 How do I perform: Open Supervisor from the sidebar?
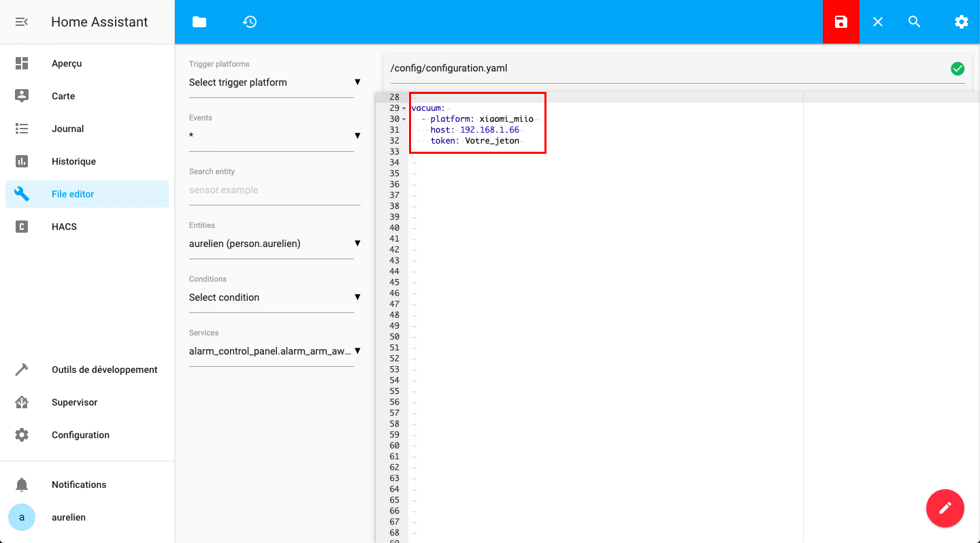[x=74, y=402]
